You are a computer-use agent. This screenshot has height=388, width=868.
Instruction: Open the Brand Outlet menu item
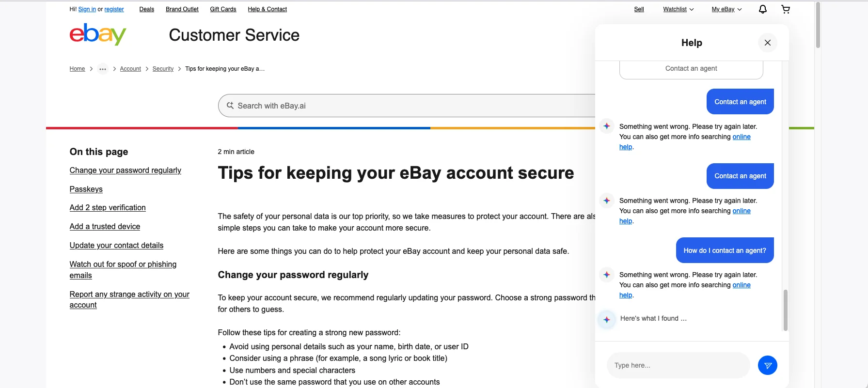coord(182,9)
